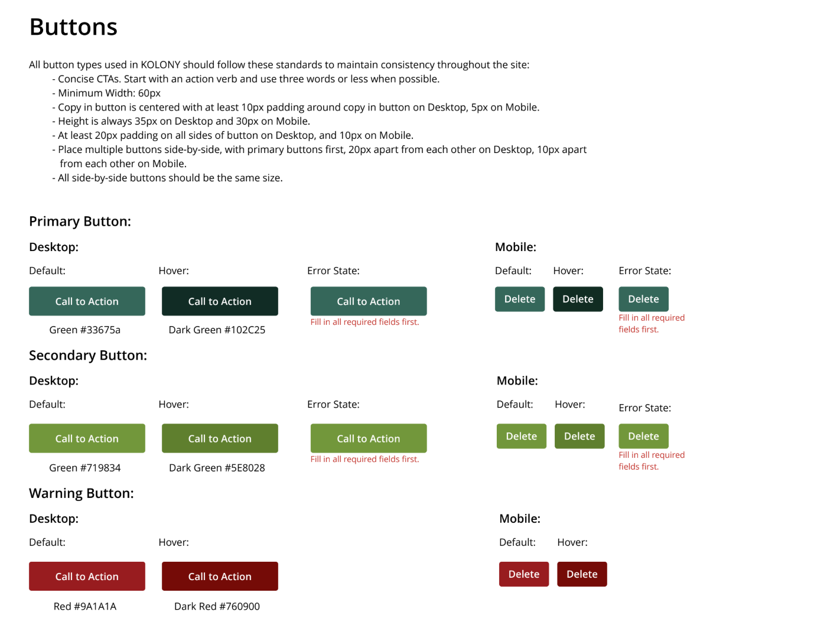Click the Primary Mobile hover Delete button
Viewport: 840px width, 638px height.
pos(578,299)
